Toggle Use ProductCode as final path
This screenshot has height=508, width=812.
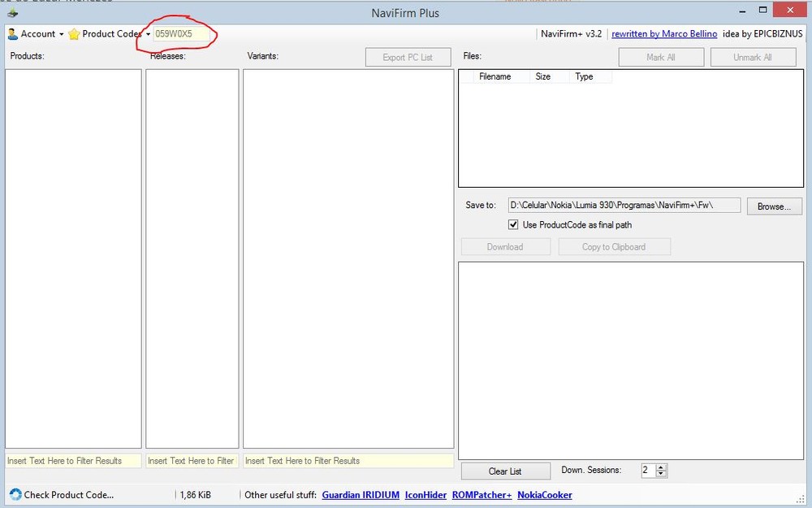(x=513, y=224)
